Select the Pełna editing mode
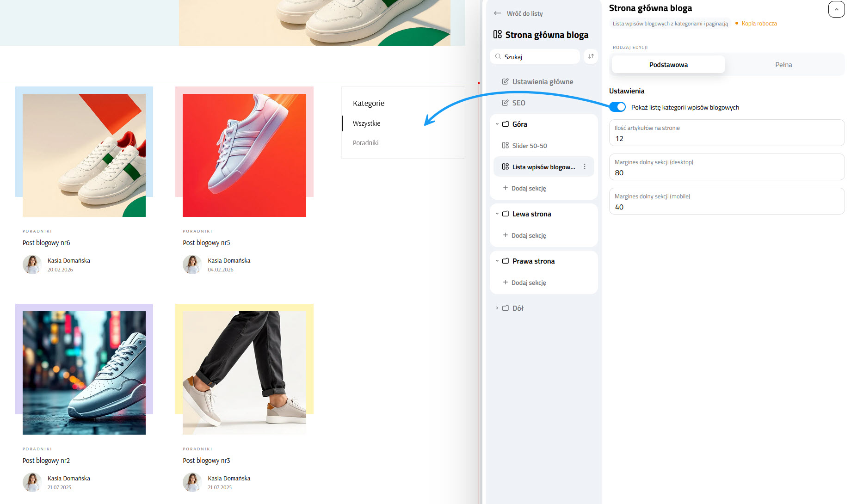The image size is (851, 504). click(x=783, y=64)
